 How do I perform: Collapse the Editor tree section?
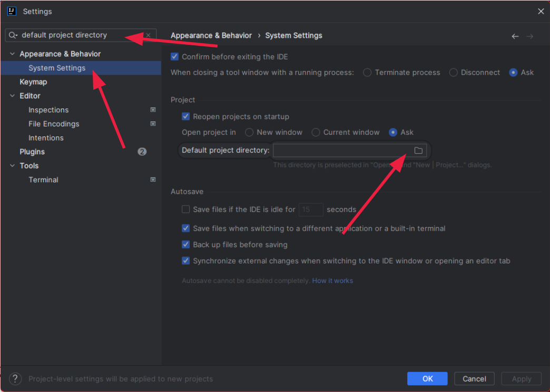click(12, 96)
